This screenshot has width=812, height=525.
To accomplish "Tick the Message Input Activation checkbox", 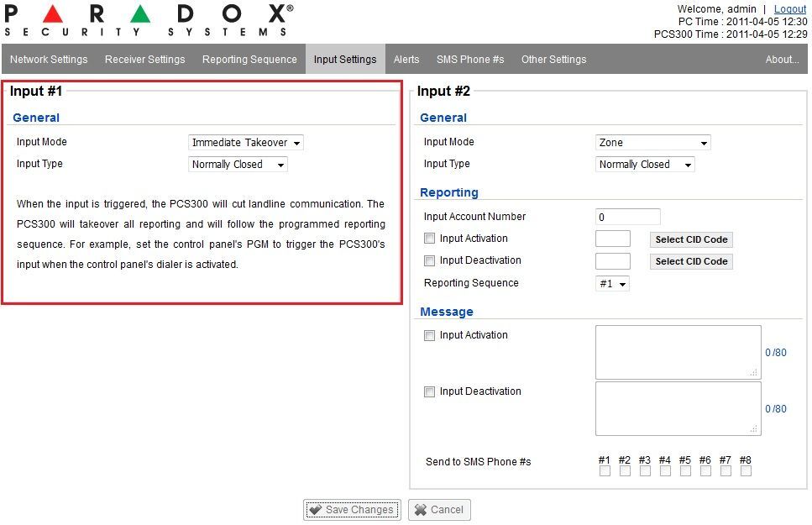I will [430, 336].
